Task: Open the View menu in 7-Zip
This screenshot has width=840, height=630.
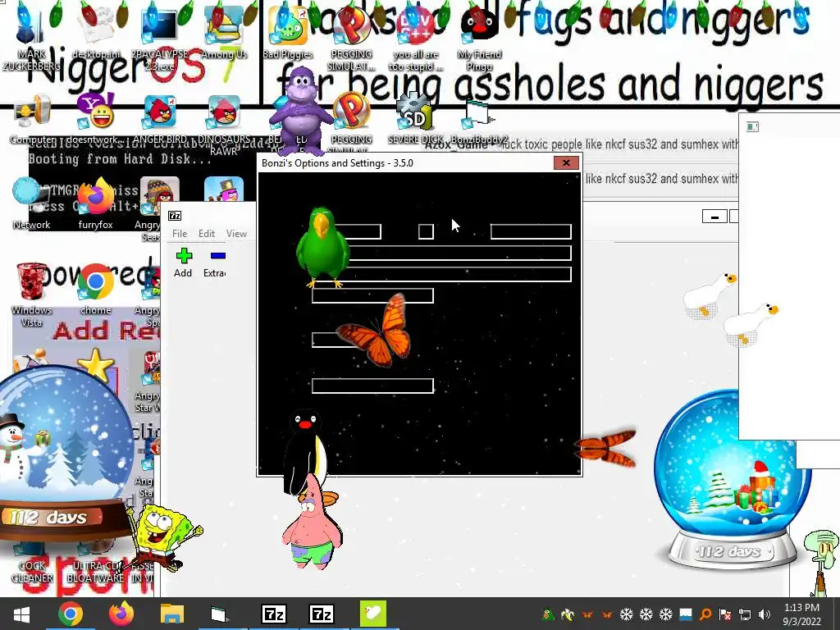Action: pyautogui.click(x=236, y=234)
